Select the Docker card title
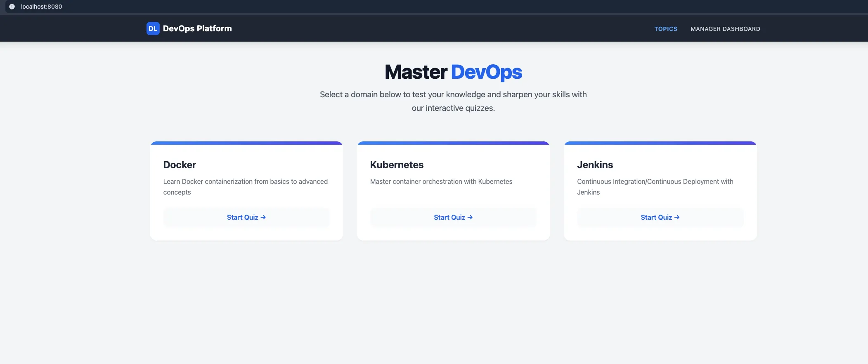 (180, 165)
